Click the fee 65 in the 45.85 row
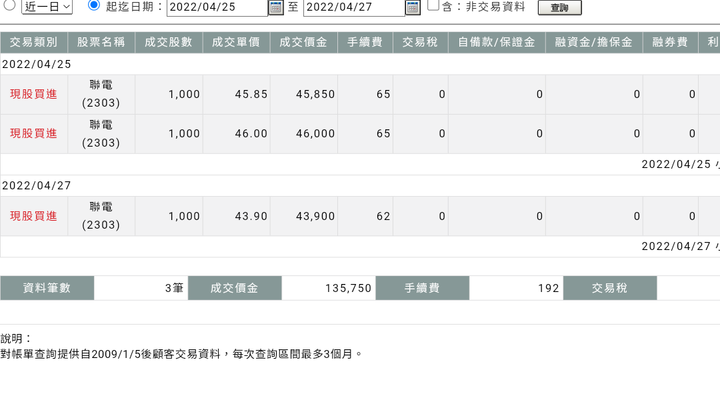 pyautogui.click(x=383, y=94)
